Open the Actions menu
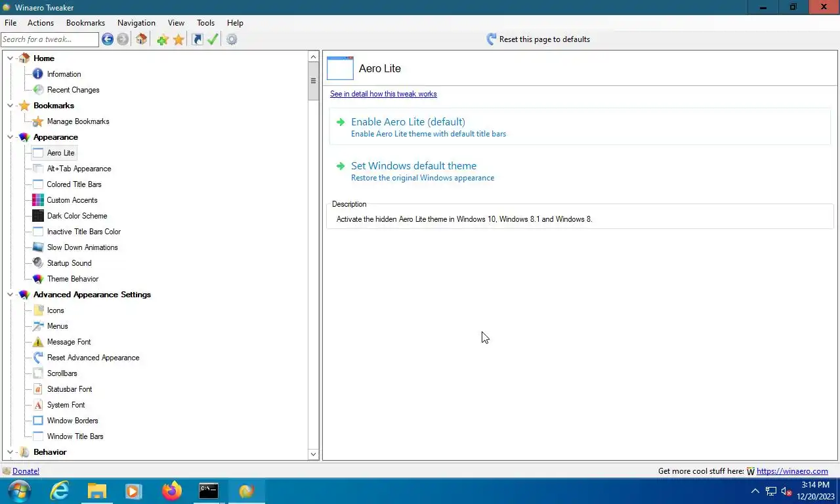 point(41,23)
